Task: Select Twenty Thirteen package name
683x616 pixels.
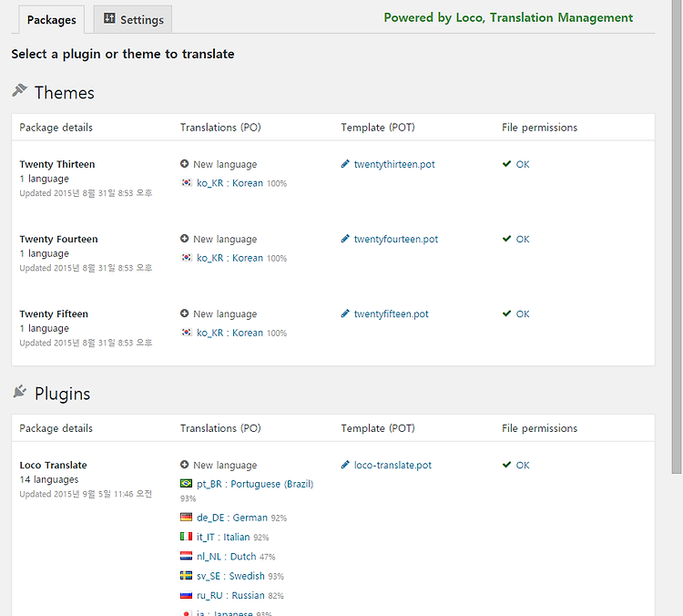Action: tap(57, 164)
